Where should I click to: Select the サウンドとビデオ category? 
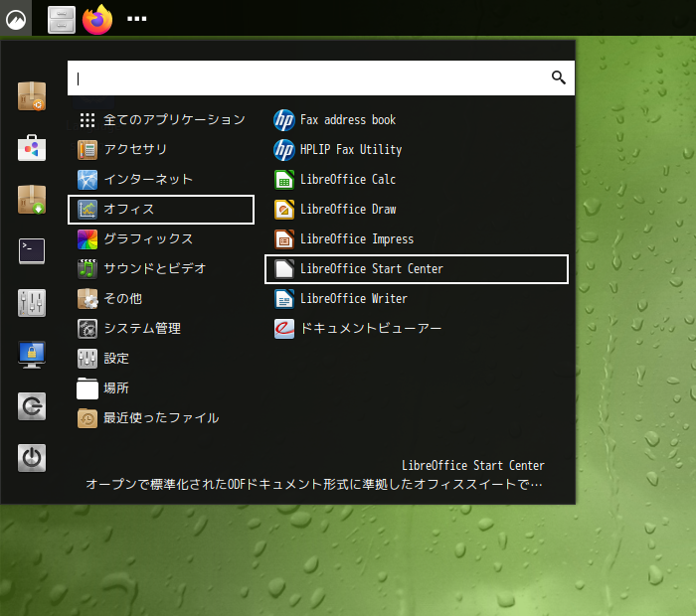161,269
